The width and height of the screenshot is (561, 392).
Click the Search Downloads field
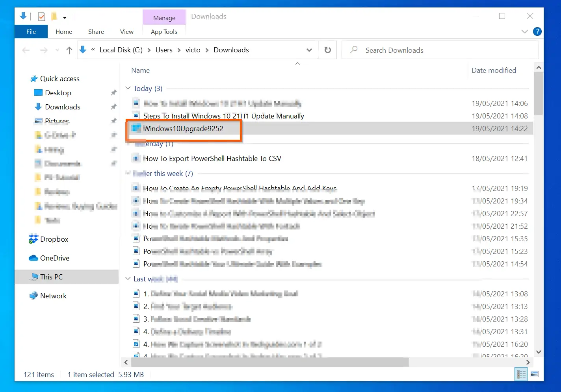(x=440, y=50)
